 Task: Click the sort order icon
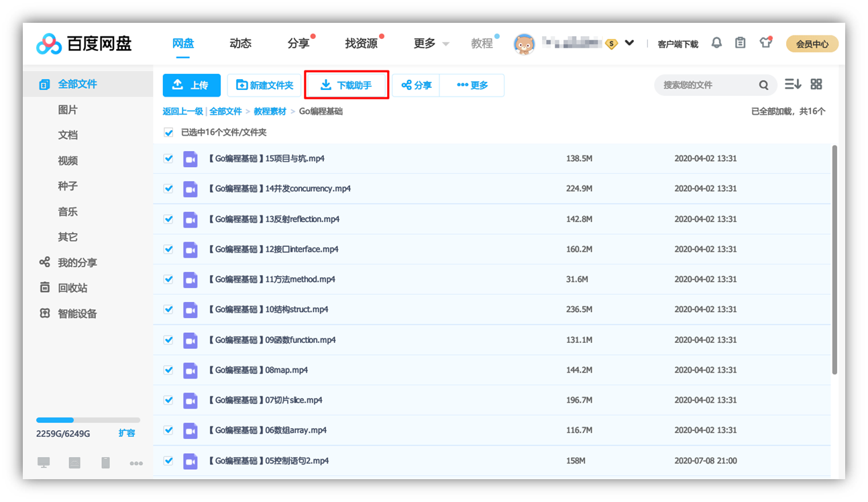tap(792, 84)
